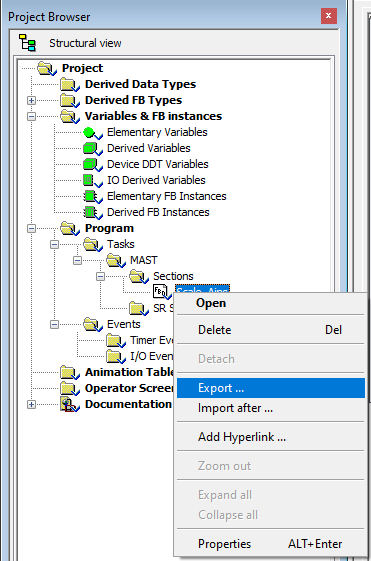Open Properties from the context menu
The width and height of the screenshot is (371, 561).
270,544
